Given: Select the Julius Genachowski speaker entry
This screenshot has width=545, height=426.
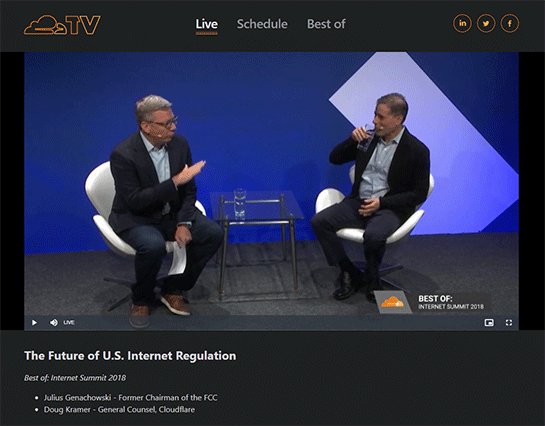Looking at the screenshot, I should pos(130,398).
